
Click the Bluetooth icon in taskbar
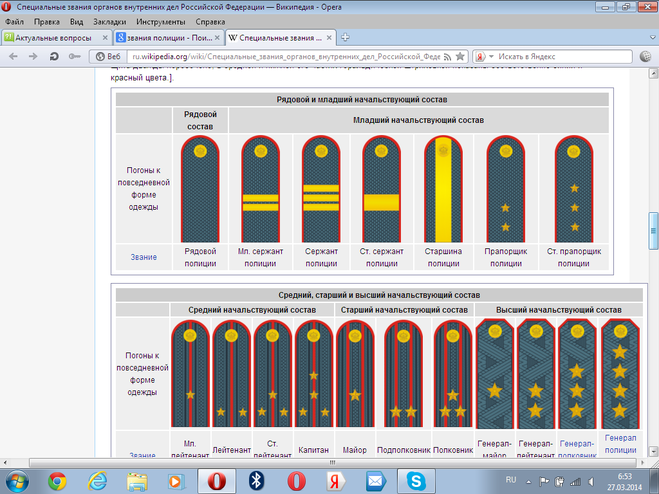point(256,481)
